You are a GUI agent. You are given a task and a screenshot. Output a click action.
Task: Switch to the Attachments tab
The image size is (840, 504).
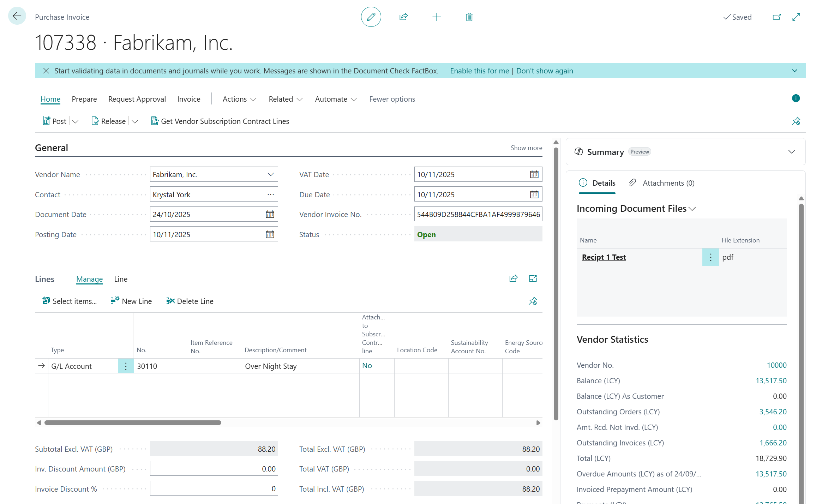click(662, 183)
